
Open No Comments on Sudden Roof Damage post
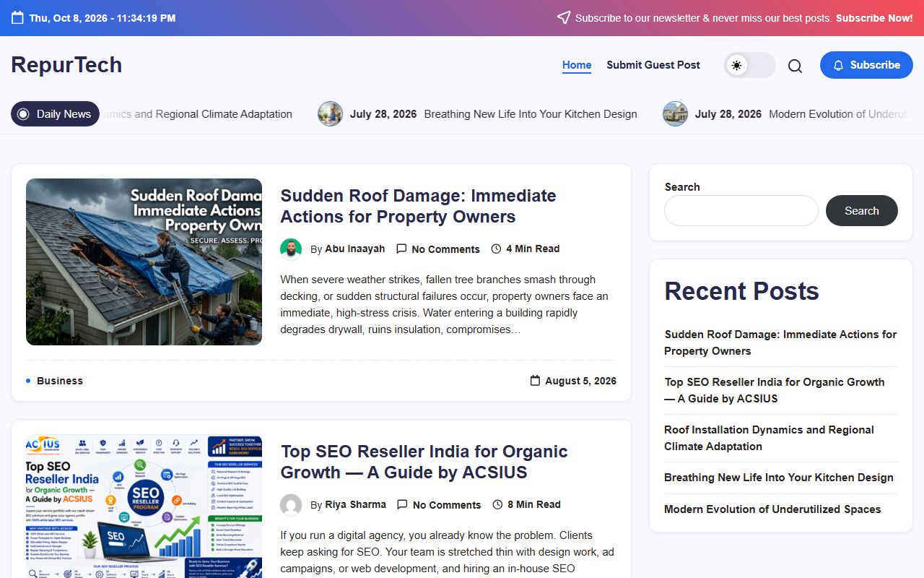point(445,249)
